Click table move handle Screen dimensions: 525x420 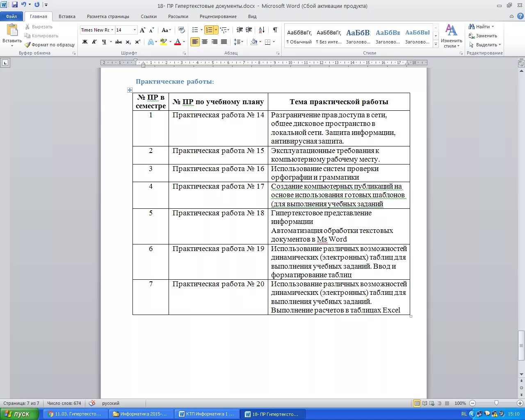pyautogui.click(x=130, y=90)
